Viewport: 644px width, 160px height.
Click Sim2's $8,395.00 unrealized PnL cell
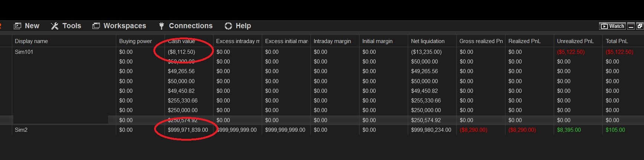569,130
